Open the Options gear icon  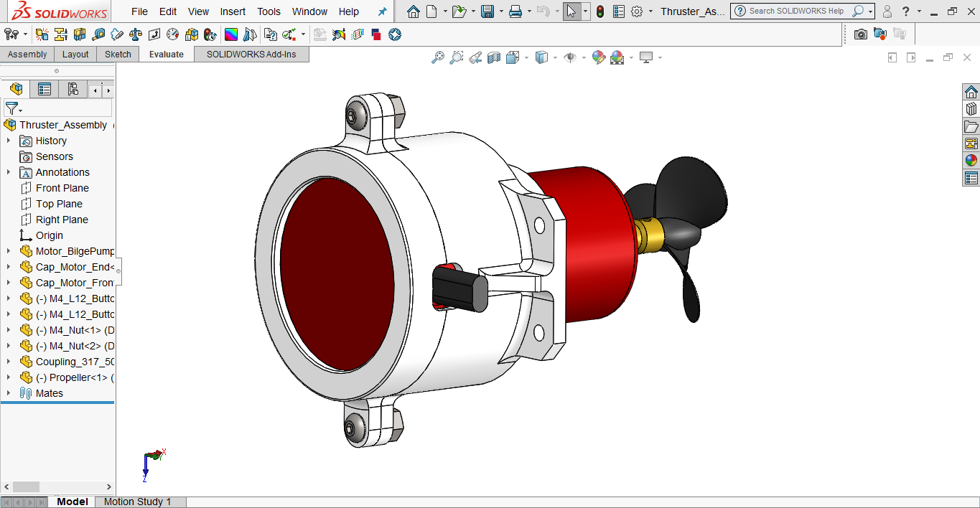[x=636, y=11]
